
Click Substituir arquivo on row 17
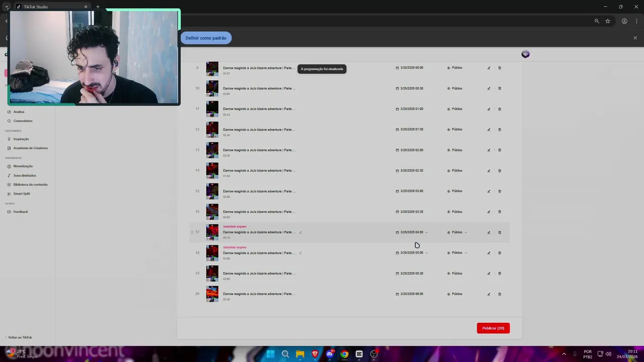pos(235,227)
